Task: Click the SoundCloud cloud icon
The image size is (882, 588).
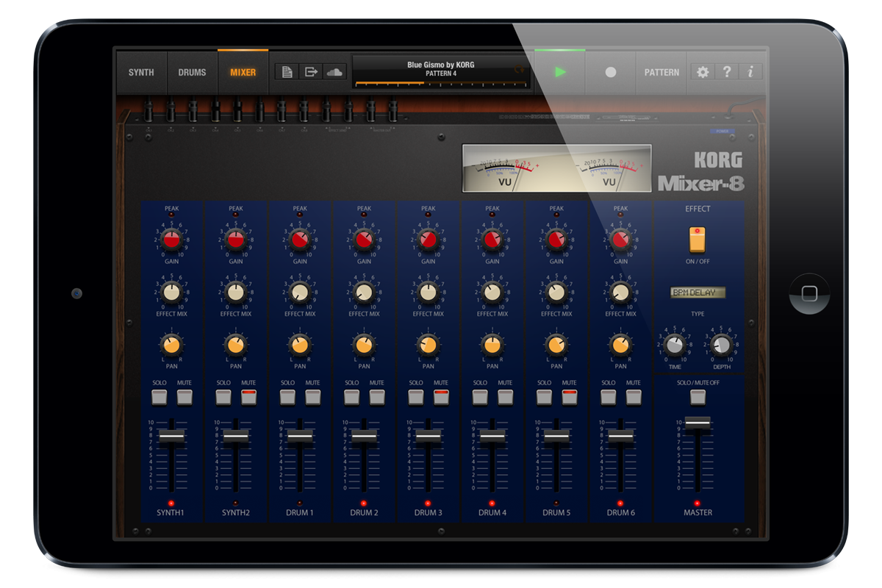Action: point(334,72)
